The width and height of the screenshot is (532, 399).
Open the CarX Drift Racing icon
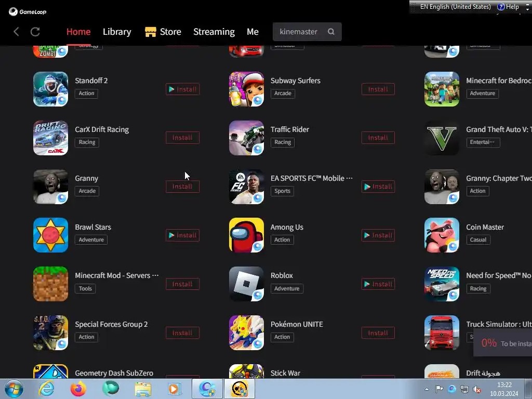(50, 138)
